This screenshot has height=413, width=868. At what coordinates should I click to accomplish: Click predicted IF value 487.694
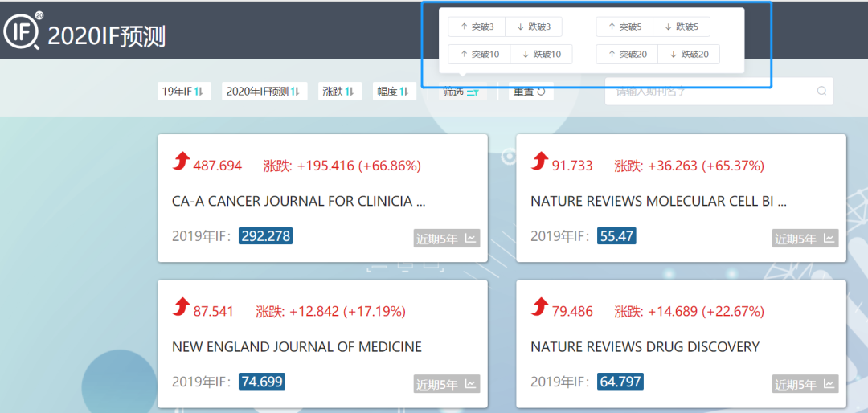click(x=218, y=166)
